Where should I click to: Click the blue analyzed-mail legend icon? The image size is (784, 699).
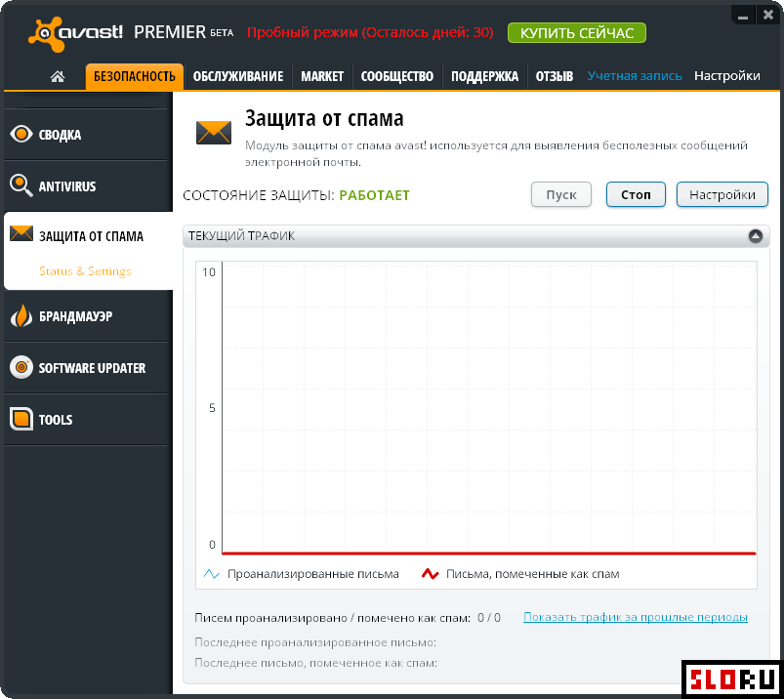(212, 574)
